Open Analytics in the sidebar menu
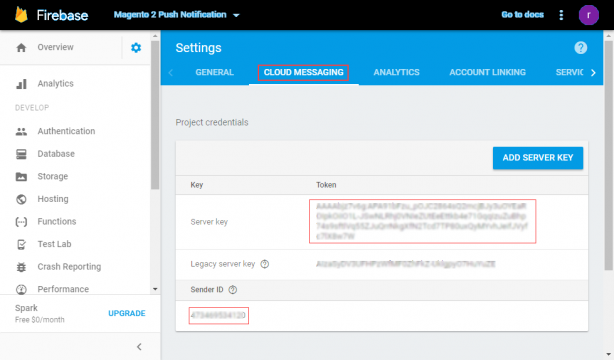614x360 pixels. pos(56,83)
